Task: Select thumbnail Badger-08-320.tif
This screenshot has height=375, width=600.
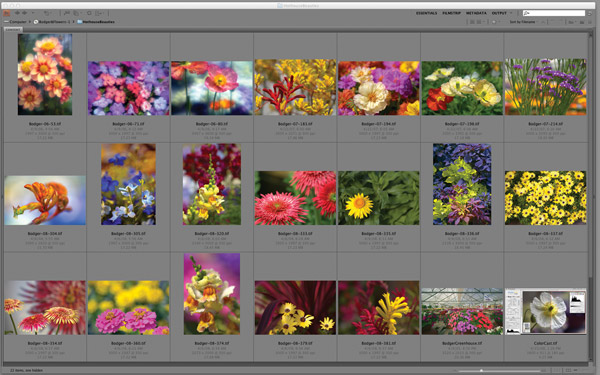Action: [212, 184]
